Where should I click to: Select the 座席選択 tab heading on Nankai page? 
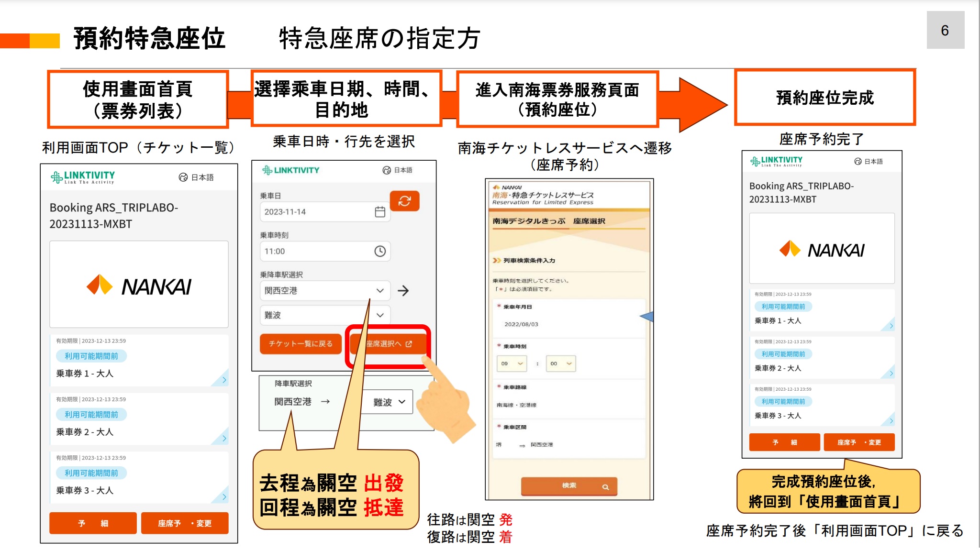pos(589,221)
